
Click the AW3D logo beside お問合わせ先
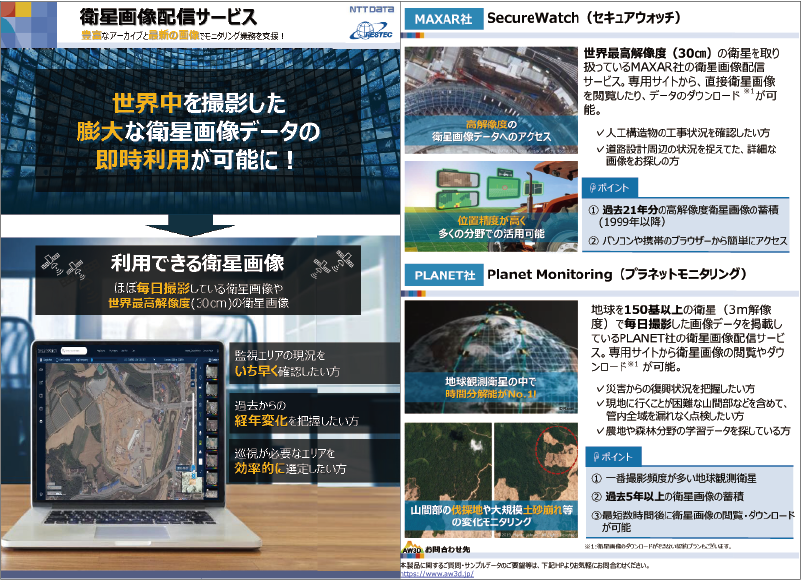[x=411, y=547]
